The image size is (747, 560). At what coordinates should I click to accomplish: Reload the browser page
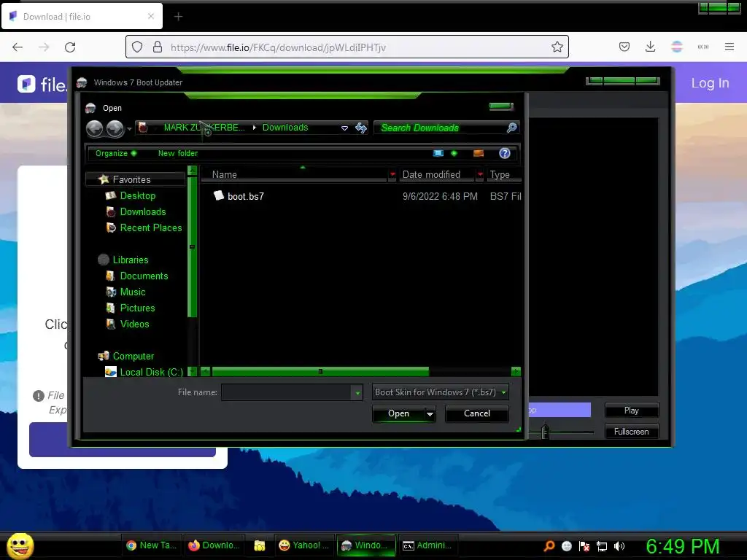point(70,47)
